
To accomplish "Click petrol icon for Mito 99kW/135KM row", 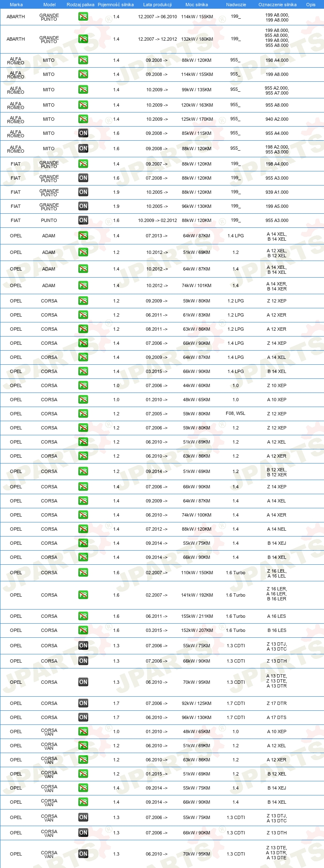I will [x=83, y=90].
